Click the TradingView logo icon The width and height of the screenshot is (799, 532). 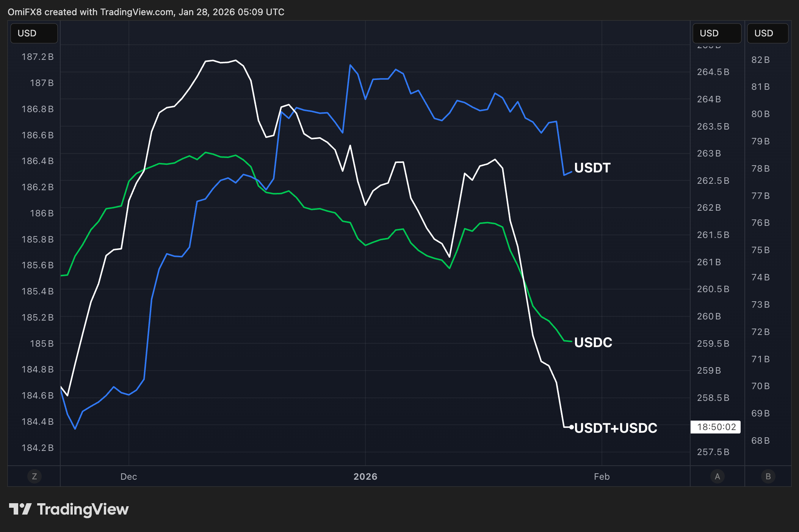click(20, 509)
